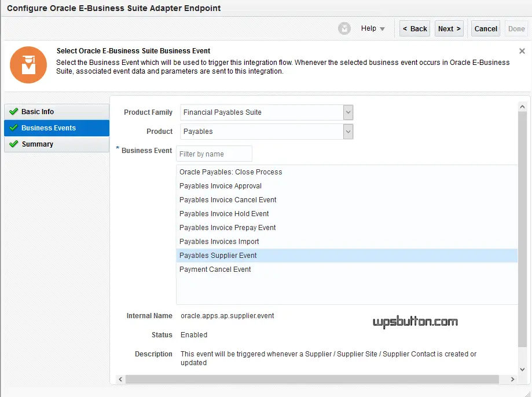532x397 pixels.
Task: Click the gray circular icon beside Help
Action: [x=344, y=28]
